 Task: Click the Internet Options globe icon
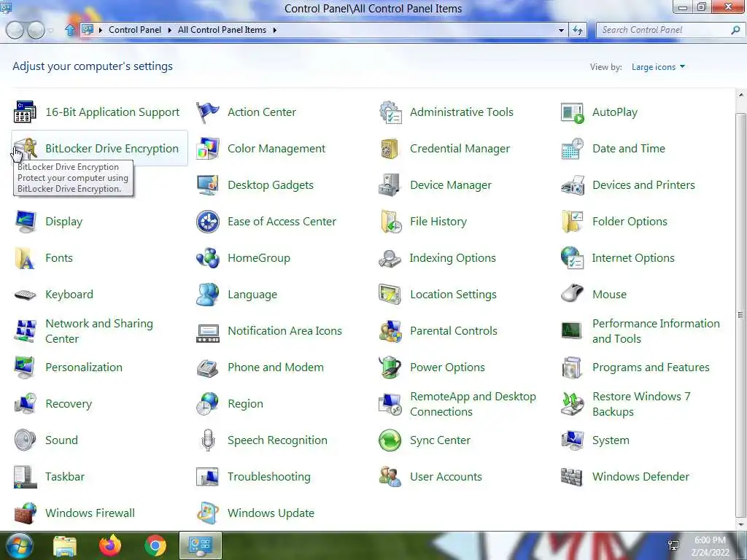click(x=572, y=258)
